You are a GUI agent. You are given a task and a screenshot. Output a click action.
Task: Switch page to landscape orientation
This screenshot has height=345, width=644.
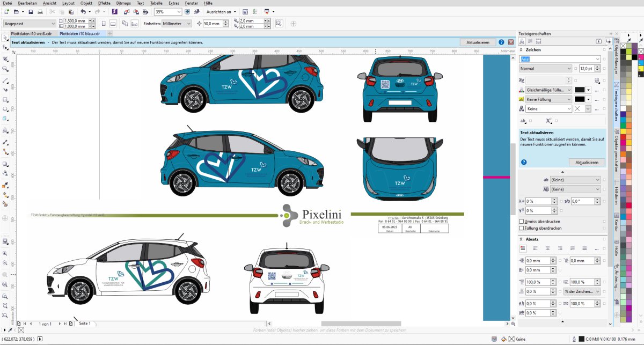[x=113, y=24]
